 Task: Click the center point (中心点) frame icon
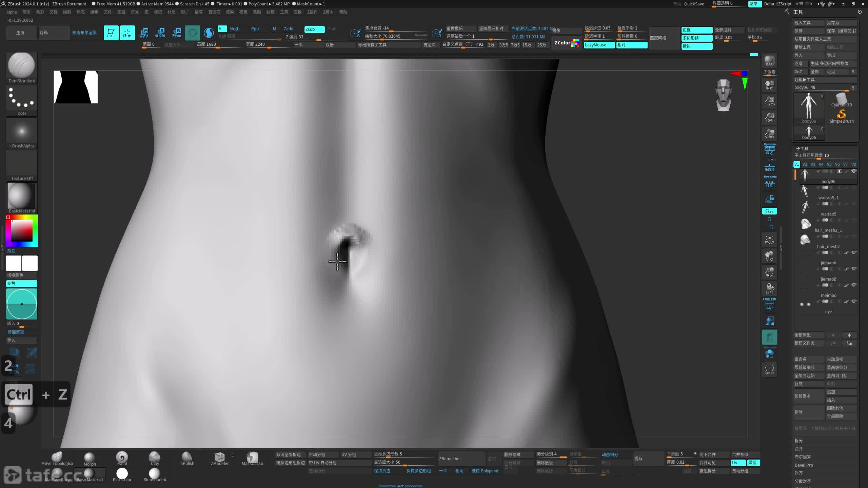pos(769,240)
